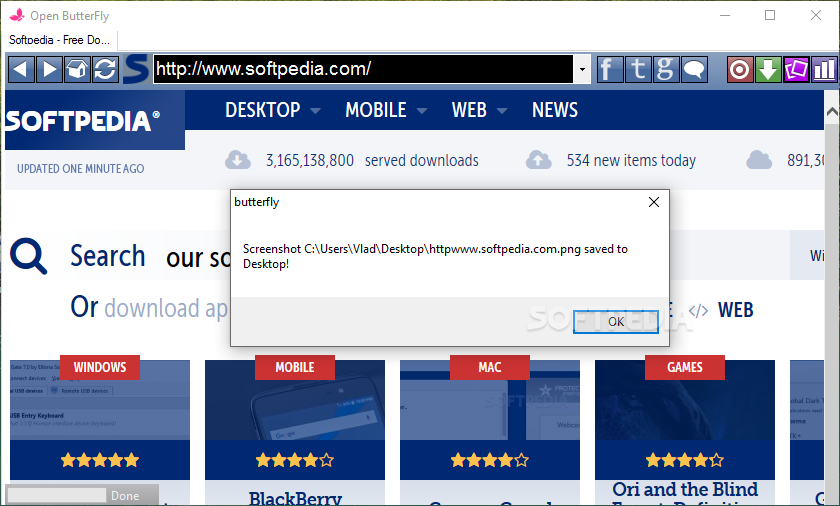The width and height of the screenshot is (840, 506).
Task: Click the cloud icon beside 891,30
Action: (759, 160)
